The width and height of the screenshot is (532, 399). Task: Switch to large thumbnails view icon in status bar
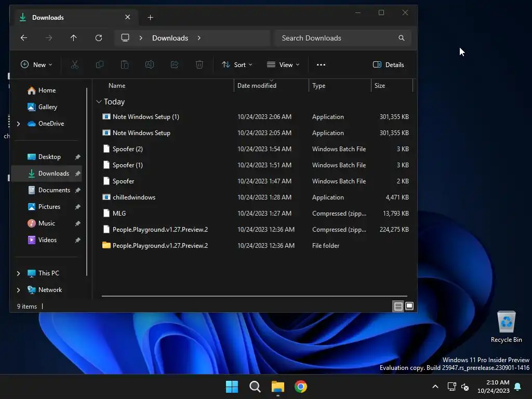click(x=409, y=307)
